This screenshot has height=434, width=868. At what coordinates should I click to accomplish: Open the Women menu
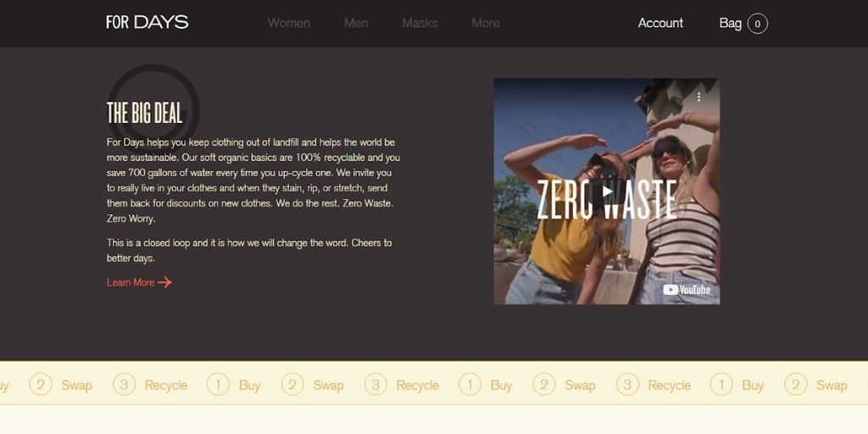[x=288, y=23]
